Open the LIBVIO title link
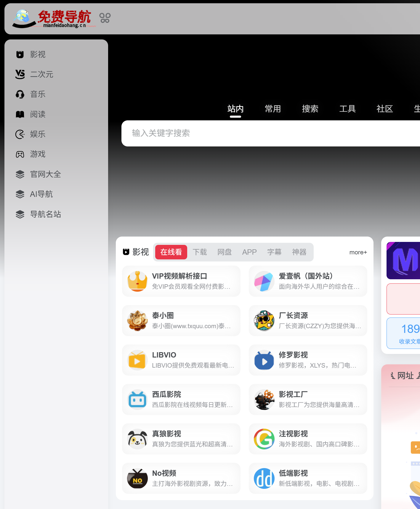This screenshot has width=420, height=509. pos(164,355)
